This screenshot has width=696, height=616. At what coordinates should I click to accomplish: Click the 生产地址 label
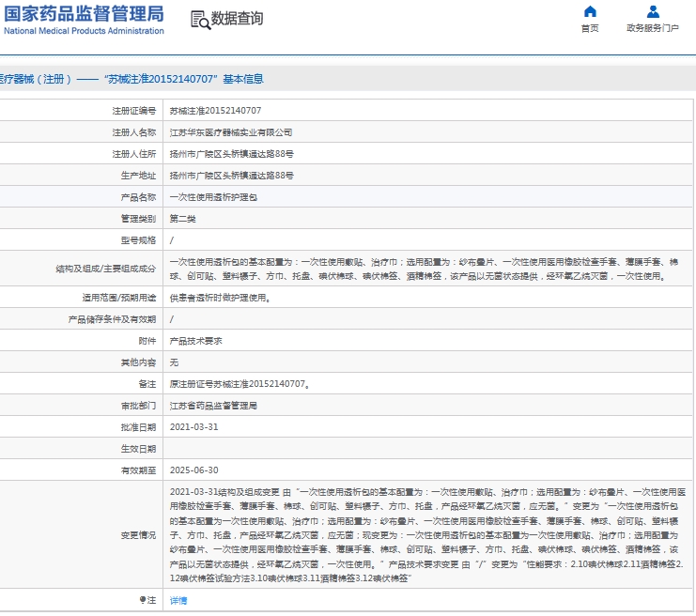point(138,176)
